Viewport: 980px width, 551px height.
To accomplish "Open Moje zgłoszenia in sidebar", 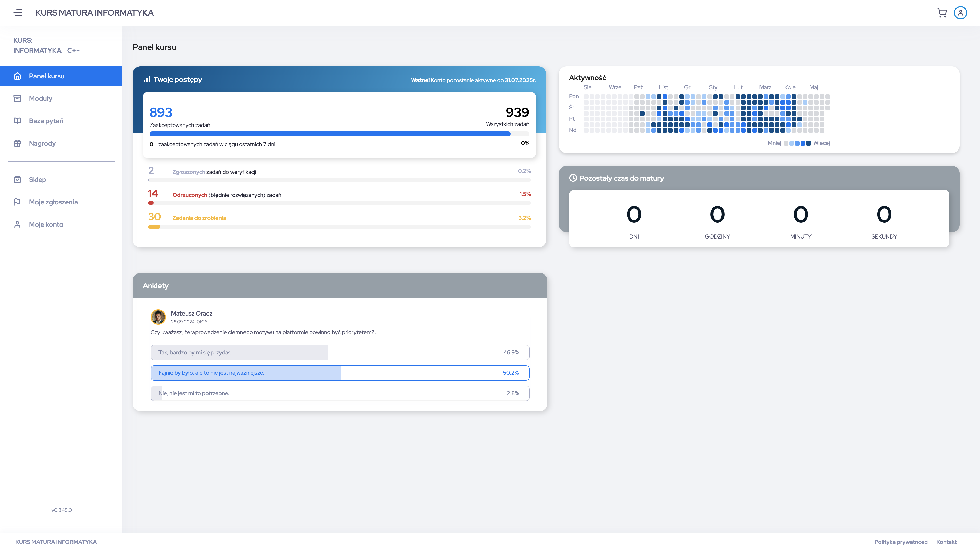I will tap(61, 202).
